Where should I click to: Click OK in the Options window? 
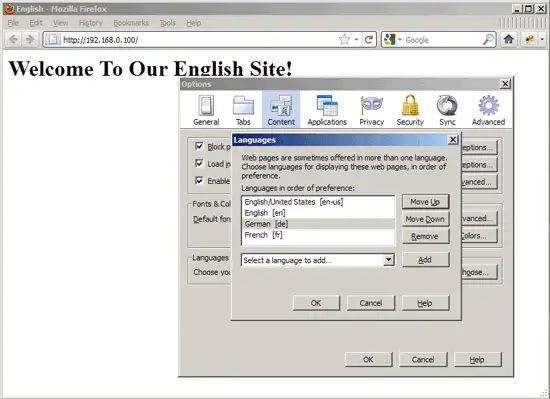[x=368, y=359]
